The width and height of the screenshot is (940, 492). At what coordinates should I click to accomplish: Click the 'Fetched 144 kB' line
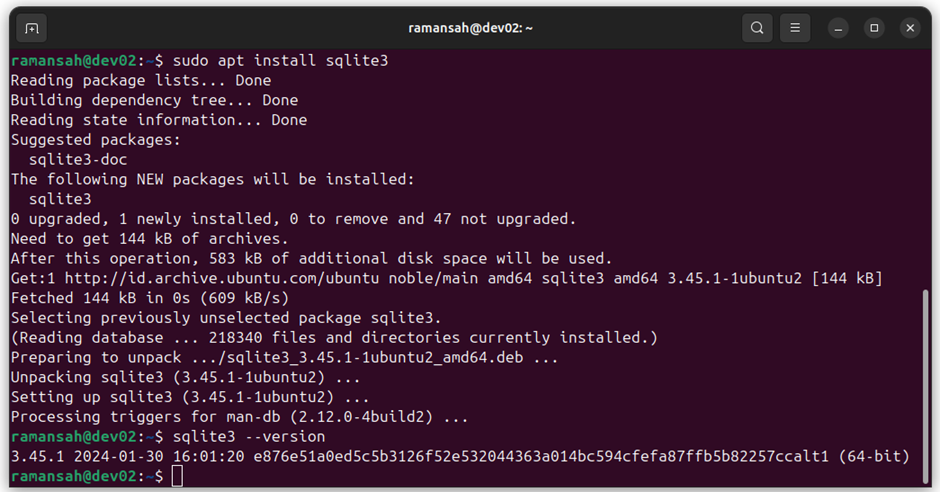[x=150, y=298]
